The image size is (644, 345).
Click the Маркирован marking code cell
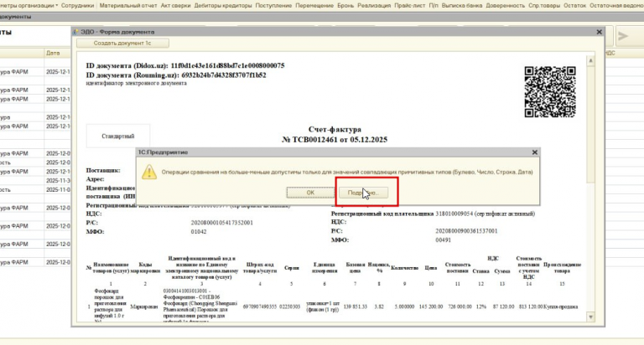point(143,306)
